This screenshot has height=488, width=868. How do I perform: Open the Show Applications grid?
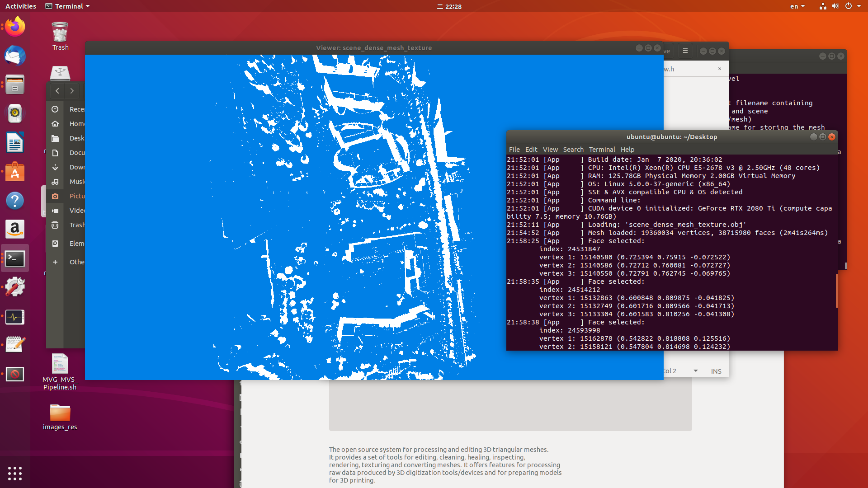pos(15,473)
